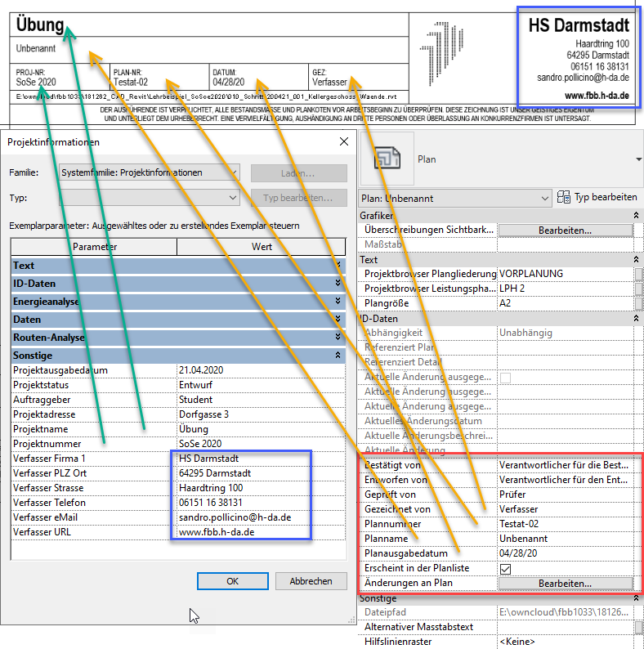Click Bearbeiten for Änderungen an Plan
This screenshot has height=649, width=644.
565,584
